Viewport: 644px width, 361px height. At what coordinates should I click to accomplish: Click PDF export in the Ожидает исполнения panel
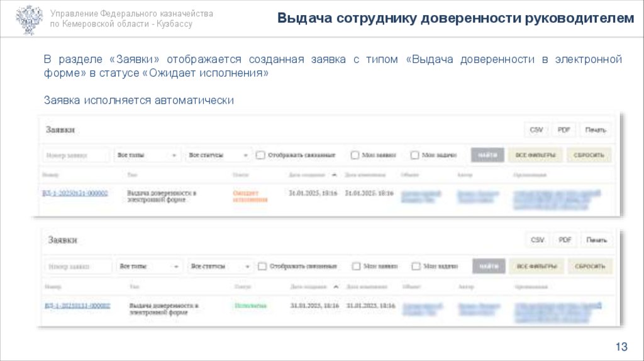tap(563, 130)
